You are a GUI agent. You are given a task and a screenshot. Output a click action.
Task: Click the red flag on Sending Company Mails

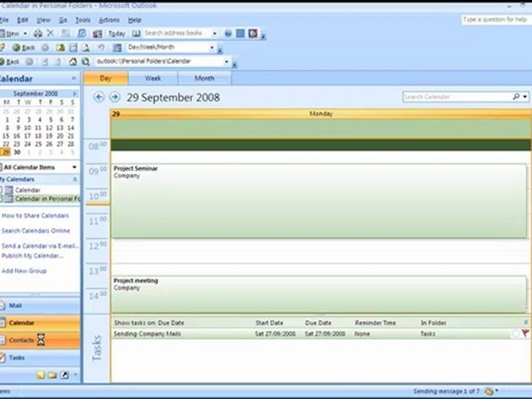525,333
